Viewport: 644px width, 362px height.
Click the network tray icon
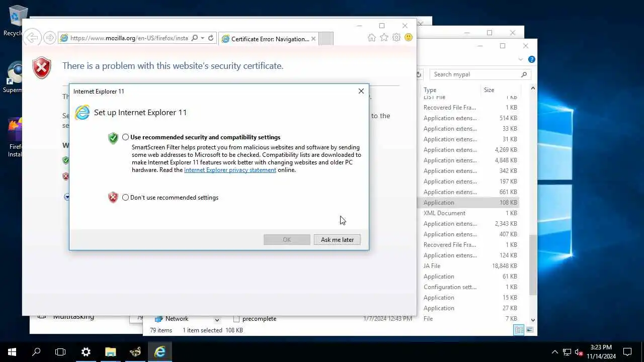567,352
